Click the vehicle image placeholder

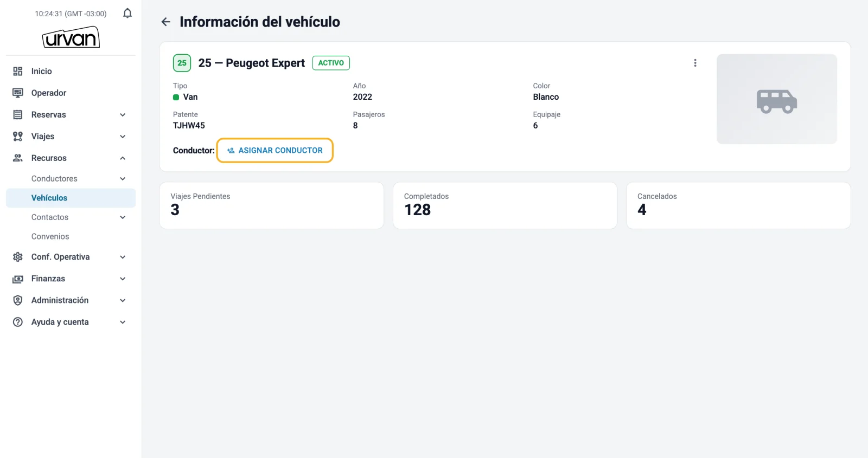pyautogui.click(x=777, y=99)
